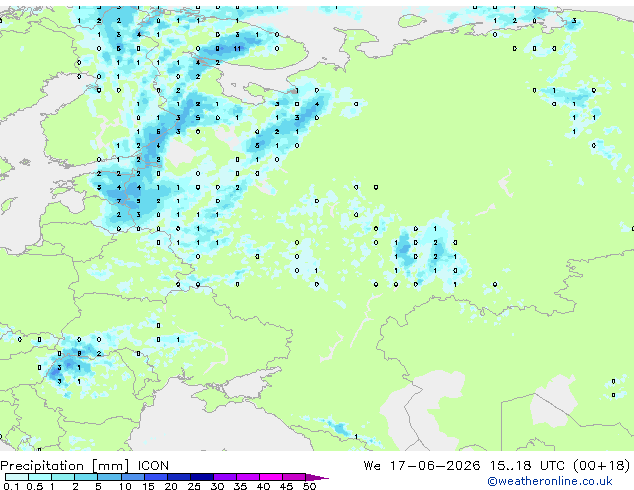The image size is (634, 490).
Task: Click the 40–45 mm magenta legend swatch
Action: [271, 477]
